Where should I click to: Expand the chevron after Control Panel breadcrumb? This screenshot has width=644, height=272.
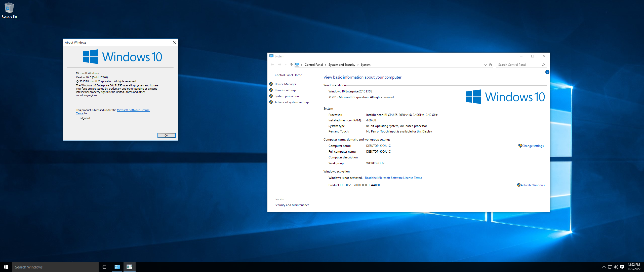pos(326,65)
